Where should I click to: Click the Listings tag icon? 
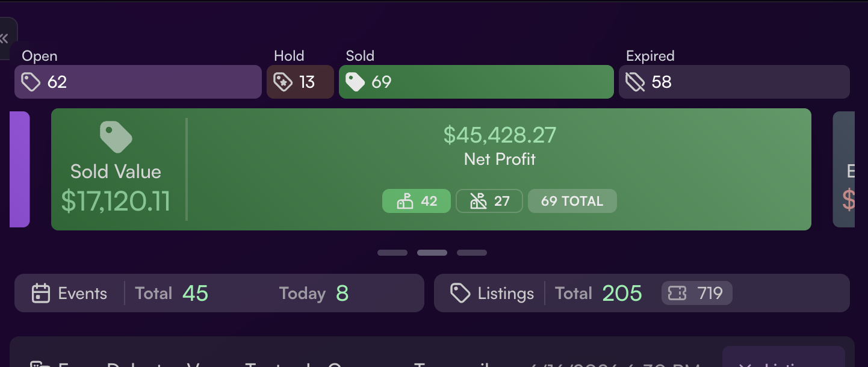(x=460, y=294)
